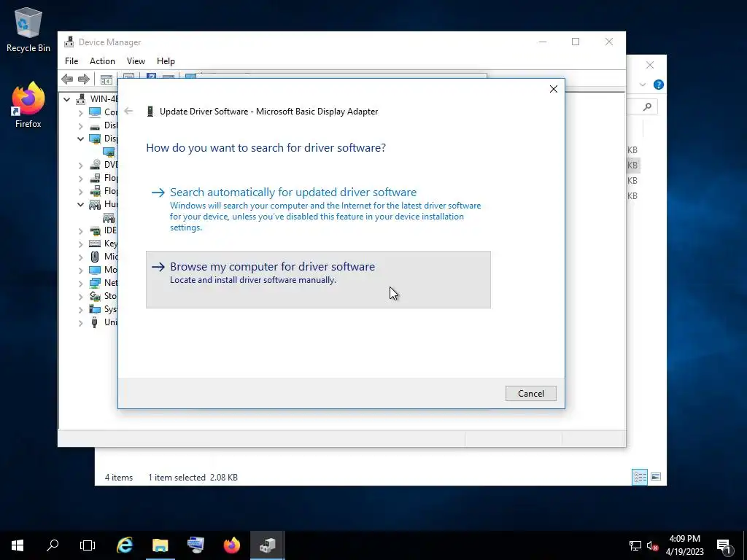Click the muted volume tray icon

coord(652,545)
